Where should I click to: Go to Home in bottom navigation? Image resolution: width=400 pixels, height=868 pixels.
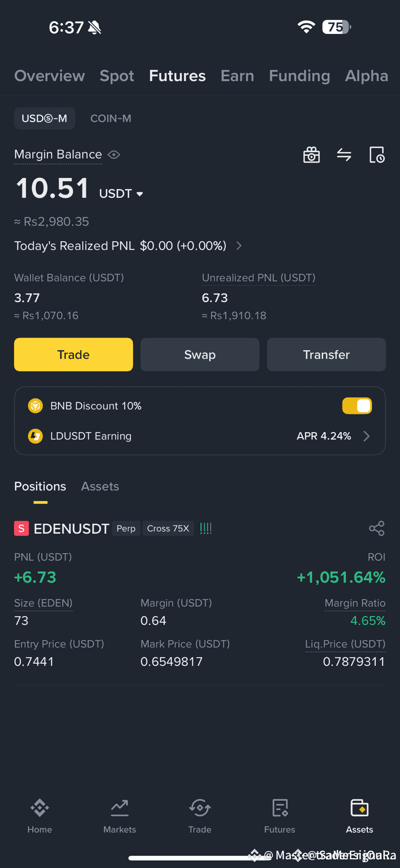40,816
